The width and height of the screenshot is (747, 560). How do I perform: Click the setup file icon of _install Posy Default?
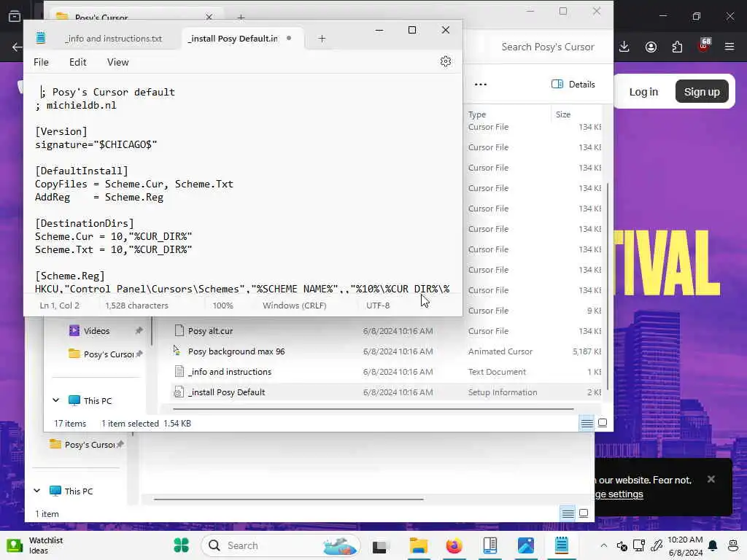click(x=179, y=392)
